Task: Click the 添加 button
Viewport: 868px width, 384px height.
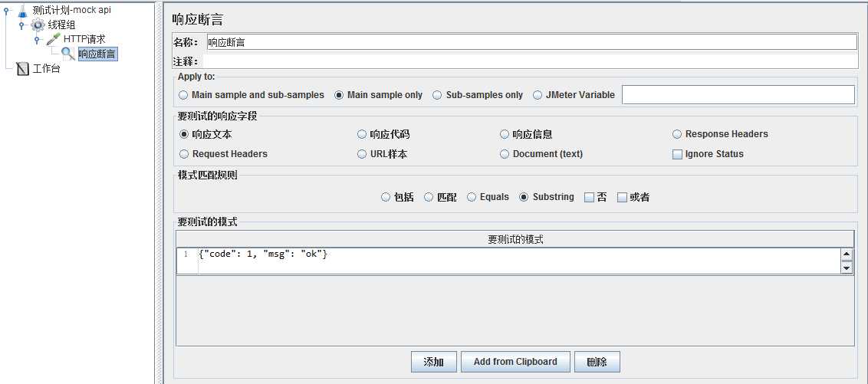Action: coord(433,362)
